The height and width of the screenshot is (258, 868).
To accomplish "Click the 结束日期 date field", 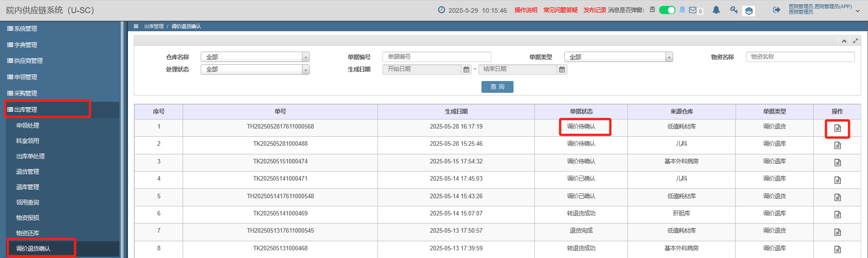I will (518, 69).
